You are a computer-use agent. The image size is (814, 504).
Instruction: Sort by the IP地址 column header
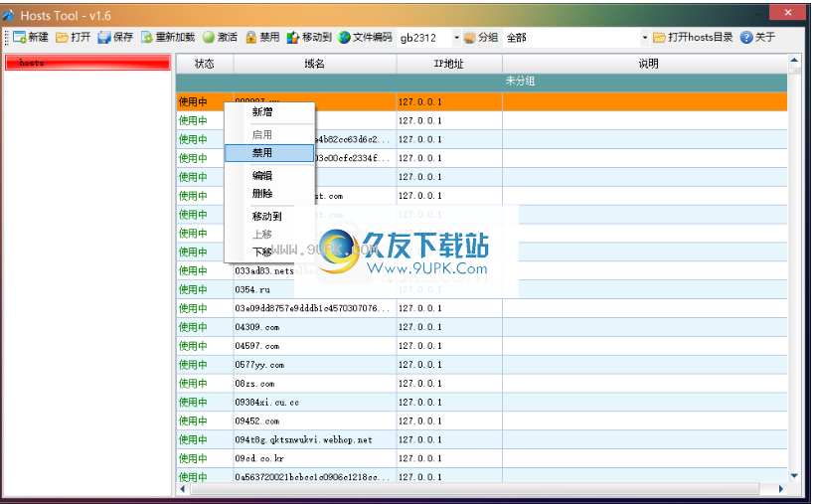449,64
